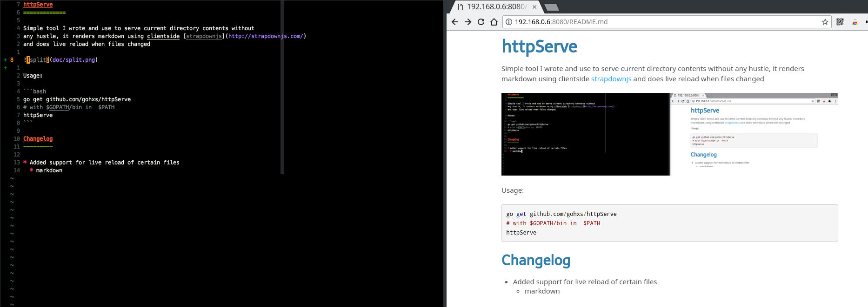Follow the strapdownjs link on the page
This screenshot has height=307, width=868.
pos(611,79)
